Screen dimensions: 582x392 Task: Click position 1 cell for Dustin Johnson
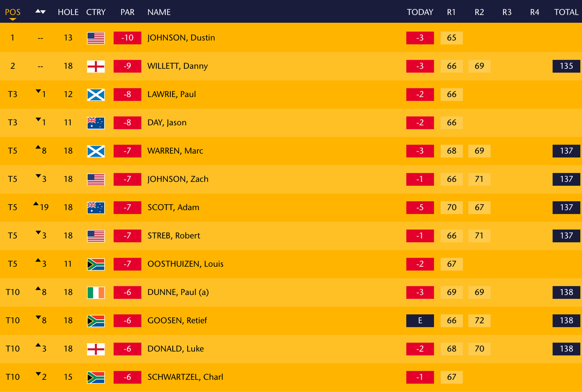[13, 38]
